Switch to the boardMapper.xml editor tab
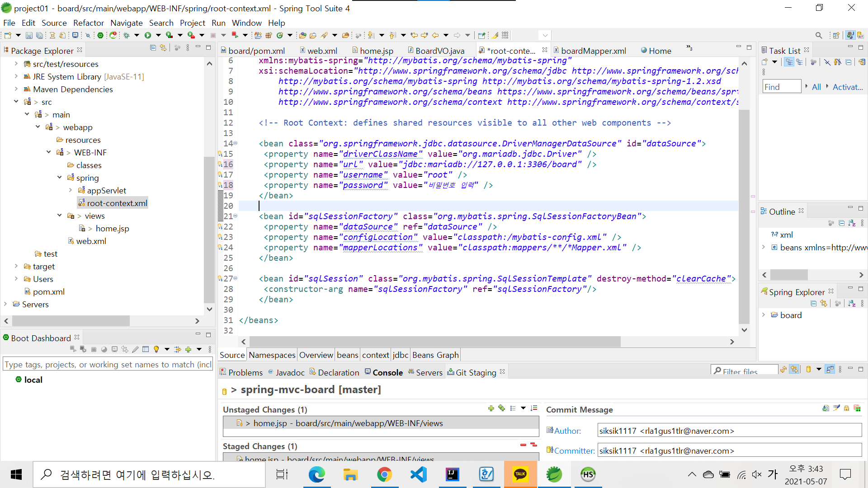Screen dimensions: 868x488 [x=593, y=51]
